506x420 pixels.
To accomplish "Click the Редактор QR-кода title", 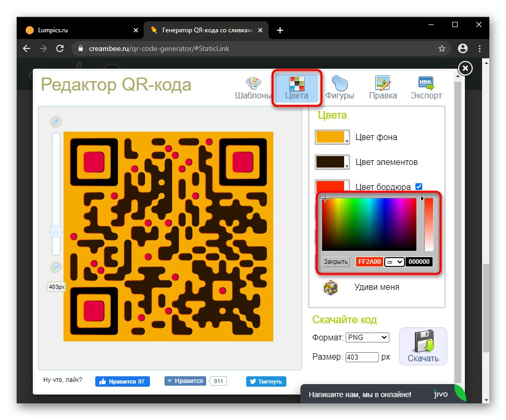I will pos(116,85).
